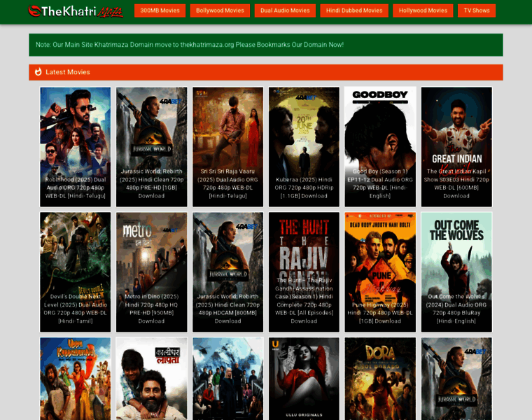Open the ULLU Originals poster

tap(304, 379)
